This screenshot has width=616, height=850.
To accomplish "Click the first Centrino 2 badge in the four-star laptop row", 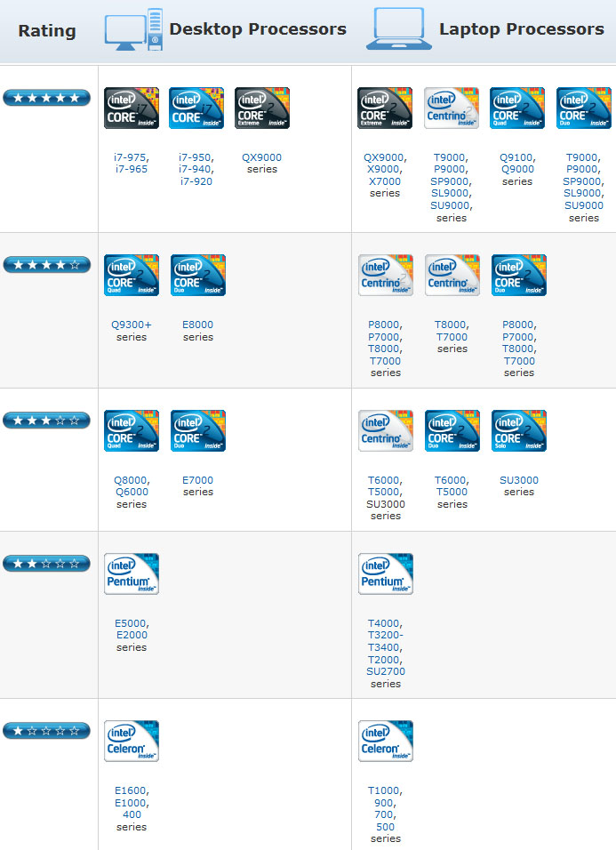I will [386, 275].
